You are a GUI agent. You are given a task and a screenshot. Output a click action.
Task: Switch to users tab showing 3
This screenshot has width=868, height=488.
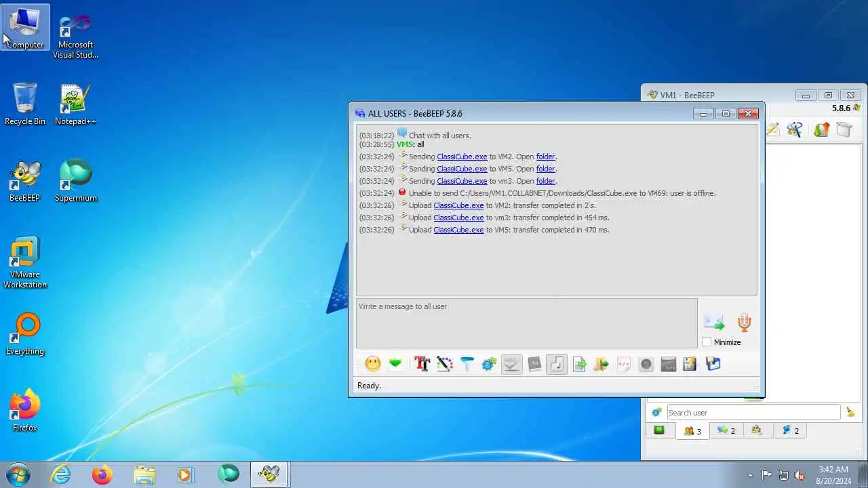(x=692, y=430)
